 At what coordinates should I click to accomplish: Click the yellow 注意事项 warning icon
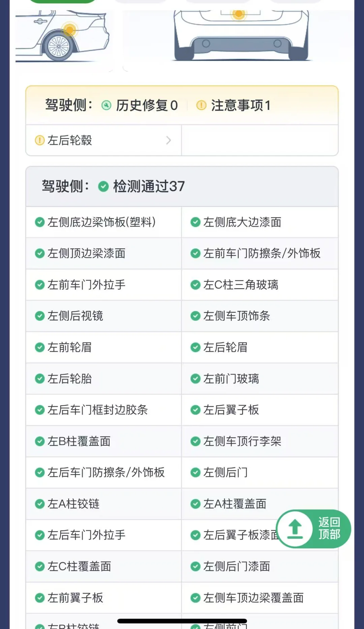[x=201, y=106]
